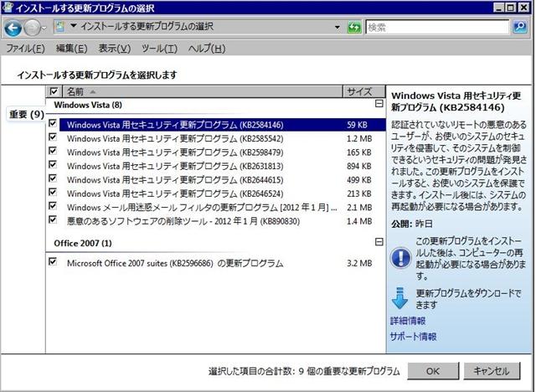Collapse the Windows Vista (8) group
The width and height of the screenshot is (536, 392).
[379, 104]
